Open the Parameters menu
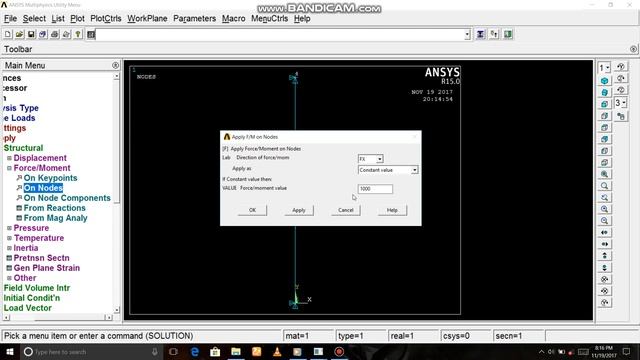Screen dimensions: 640x360 [194, 19]
